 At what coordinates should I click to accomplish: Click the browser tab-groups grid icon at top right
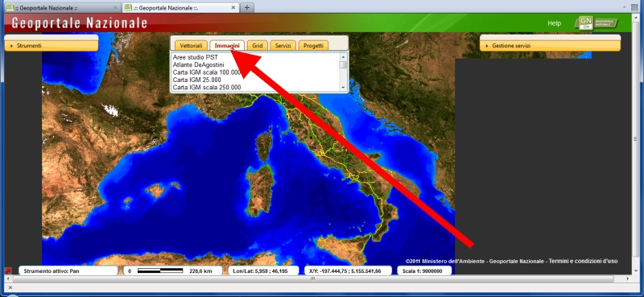point(634,7)
